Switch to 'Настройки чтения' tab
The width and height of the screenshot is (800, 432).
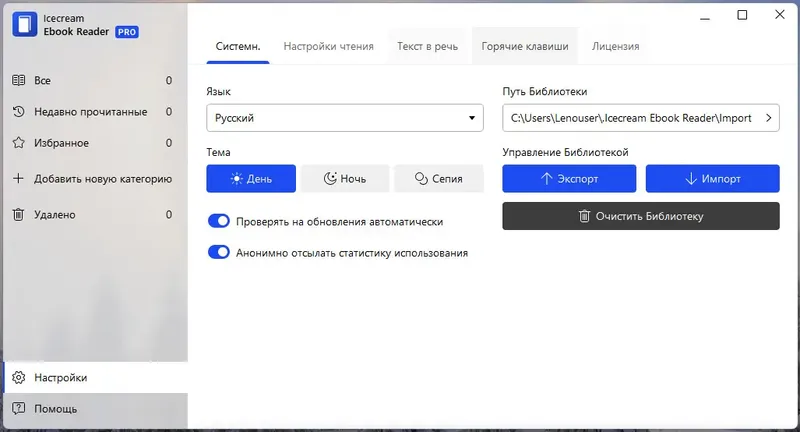click(328, 46)
